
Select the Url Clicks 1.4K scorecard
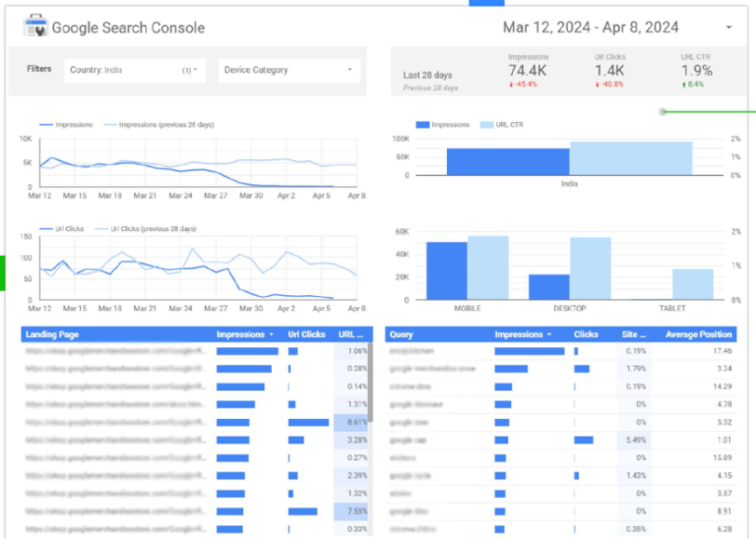(609, 71)
